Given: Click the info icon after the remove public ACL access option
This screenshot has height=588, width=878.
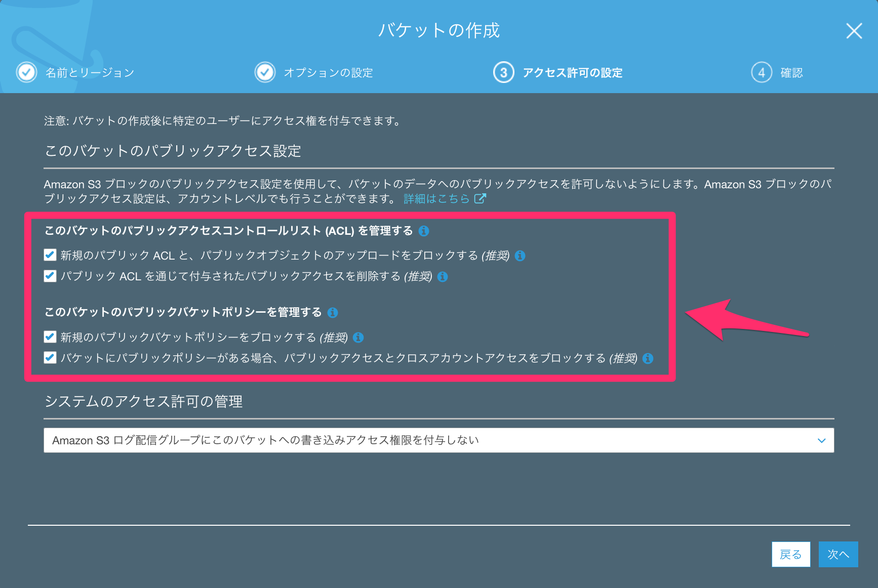Looking at the screenshot, I should click(443, 277).
